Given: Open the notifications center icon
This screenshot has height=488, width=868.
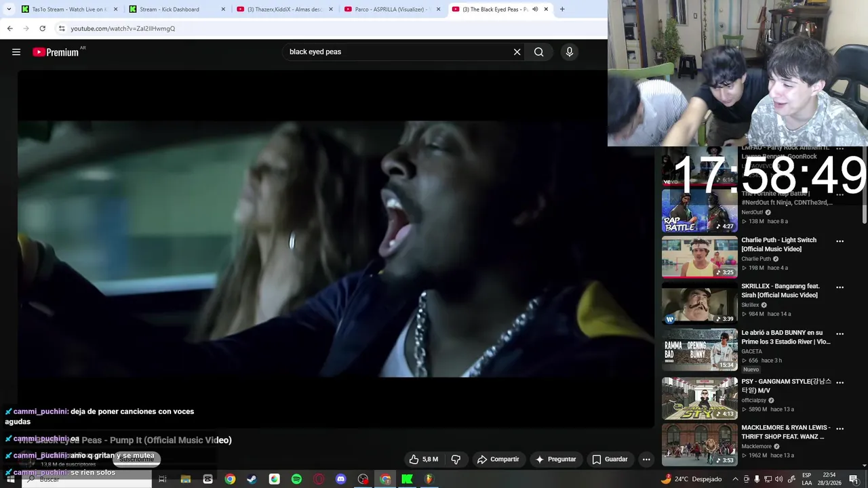Looking at the screenshot, I should (x=854, y=479).
